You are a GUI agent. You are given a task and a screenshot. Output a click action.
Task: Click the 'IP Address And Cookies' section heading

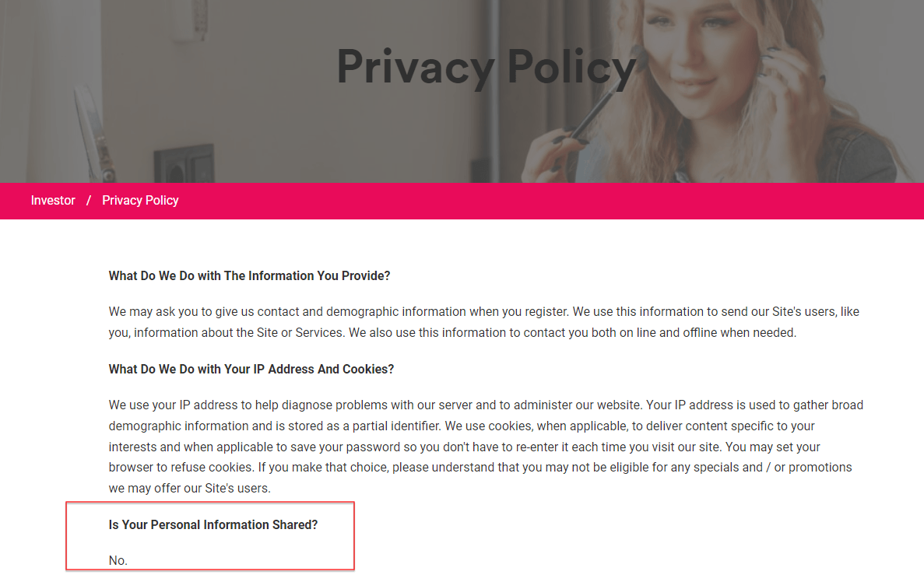click(x=251, y=369)
